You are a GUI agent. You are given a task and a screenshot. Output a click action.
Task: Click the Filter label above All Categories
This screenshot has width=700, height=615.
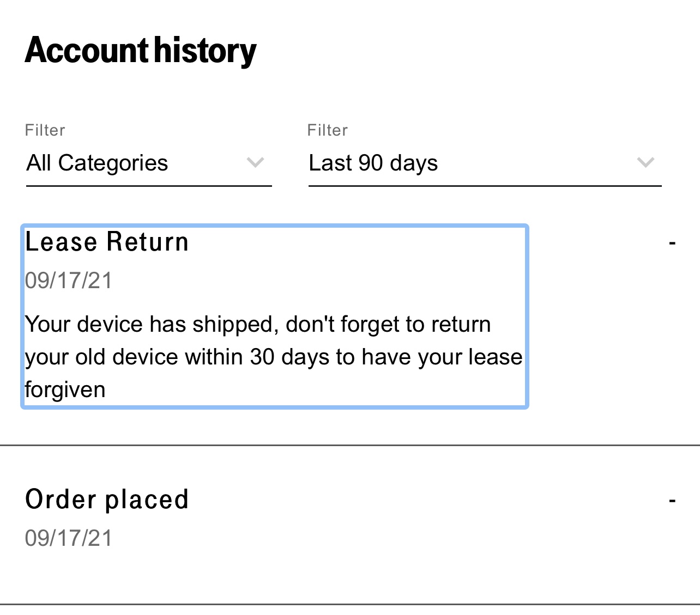pyautogui.click(x=45, y=130)
